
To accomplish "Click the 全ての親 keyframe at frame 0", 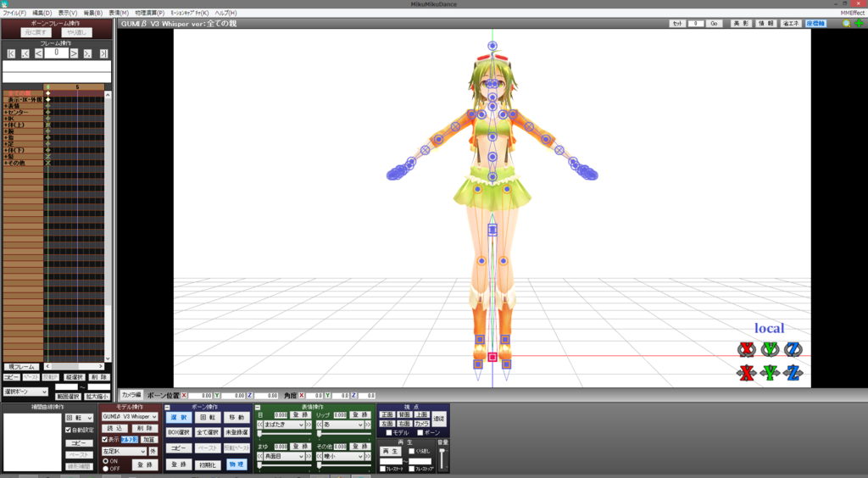I will point(48,93).
